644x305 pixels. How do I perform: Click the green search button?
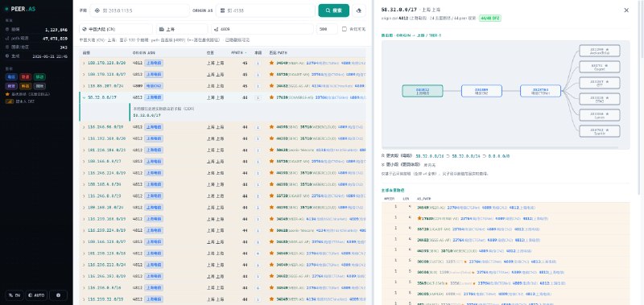pyautogui.click(x=333, y=10)
